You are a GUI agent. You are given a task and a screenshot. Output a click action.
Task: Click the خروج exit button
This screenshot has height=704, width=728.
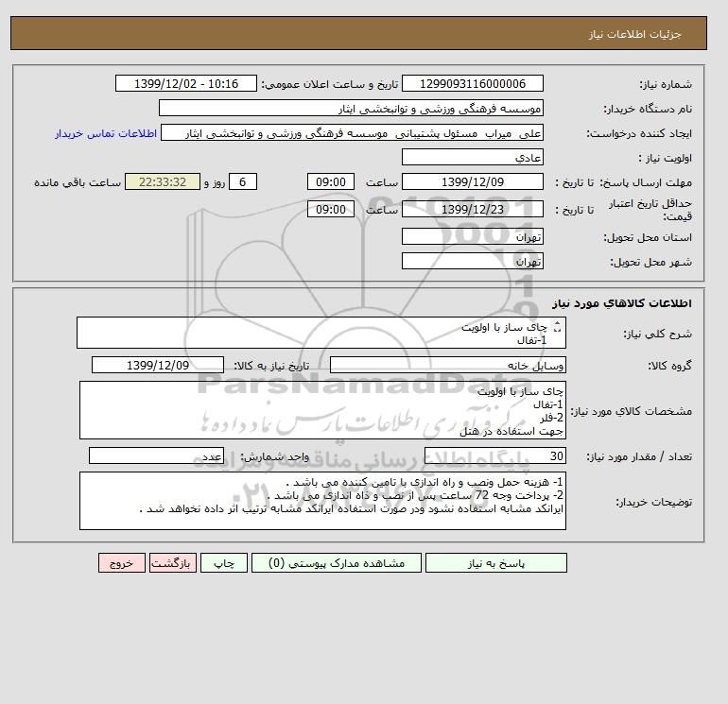tap(122, 563)
